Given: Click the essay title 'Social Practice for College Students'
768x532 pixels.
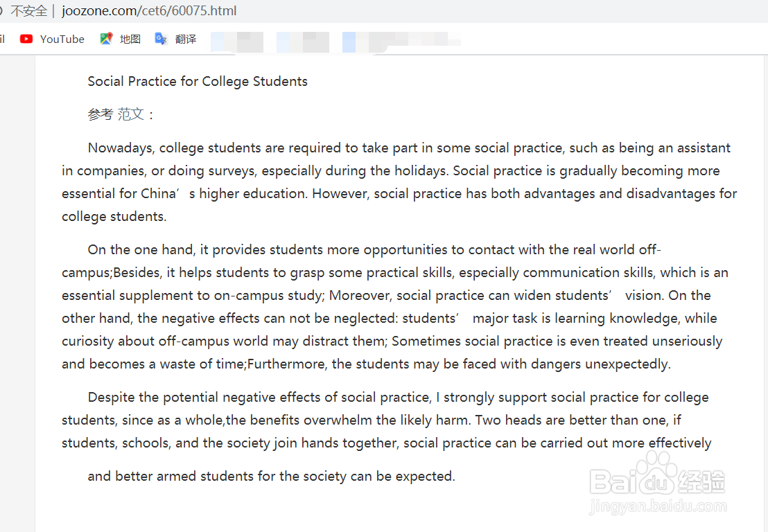Looking at the screenshot, I should [x=198, y=81].
